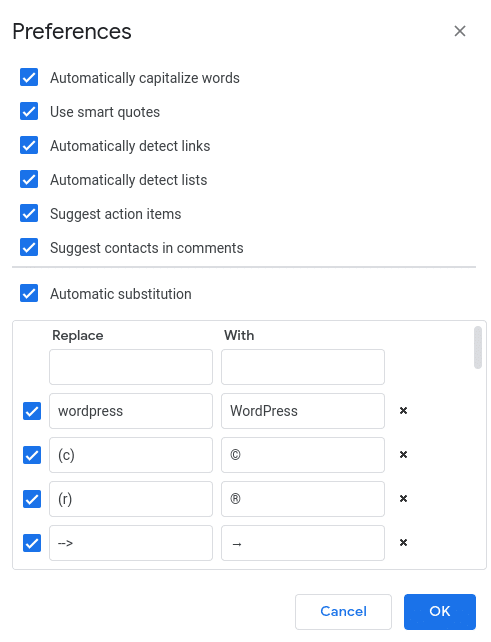Disable Suggest contacts in comments
Image resolution: width=491 pixels, height=642 pixels.
tap(29, 247)
